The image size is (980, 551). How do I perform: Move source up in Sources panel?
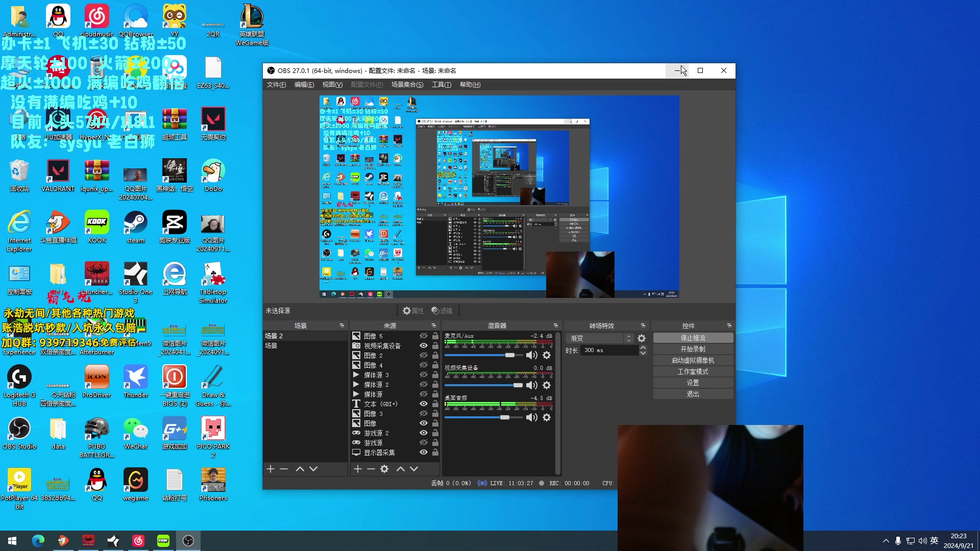(x=401, y=469)
